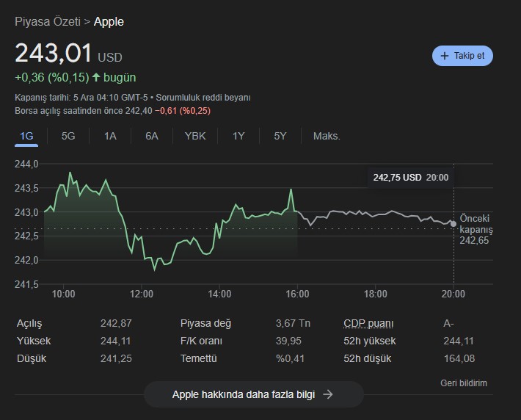Screen dimensions: 521x420
Task: Select the Maks. range tab
Action: click(x=327, y=136)
